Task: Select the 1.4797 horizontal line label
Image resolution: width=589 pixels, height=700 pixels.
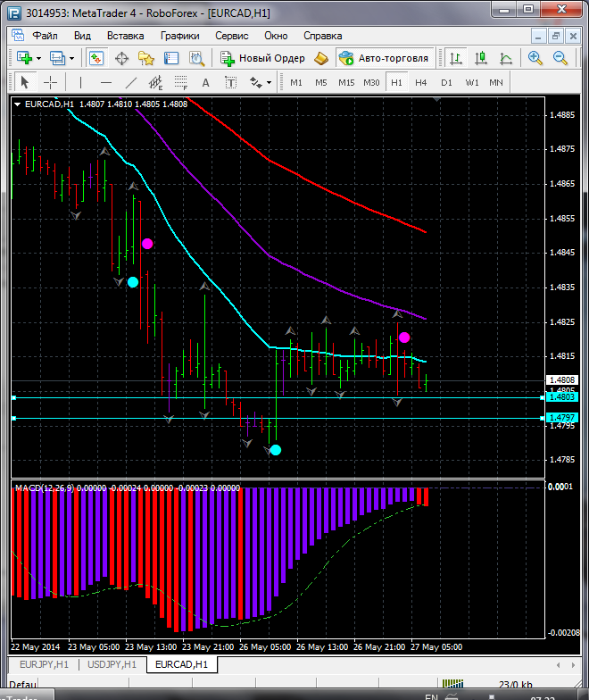Action: click(x=562, y=418)
